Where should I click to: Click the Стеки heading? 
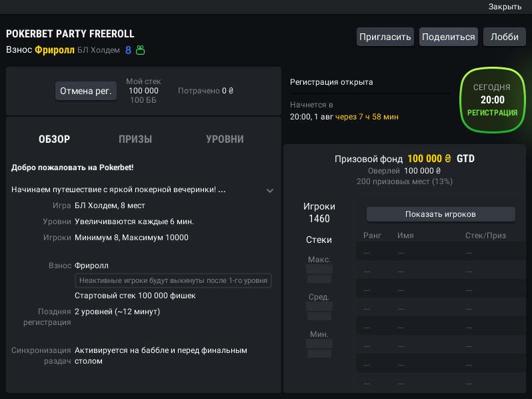[319, 240]
